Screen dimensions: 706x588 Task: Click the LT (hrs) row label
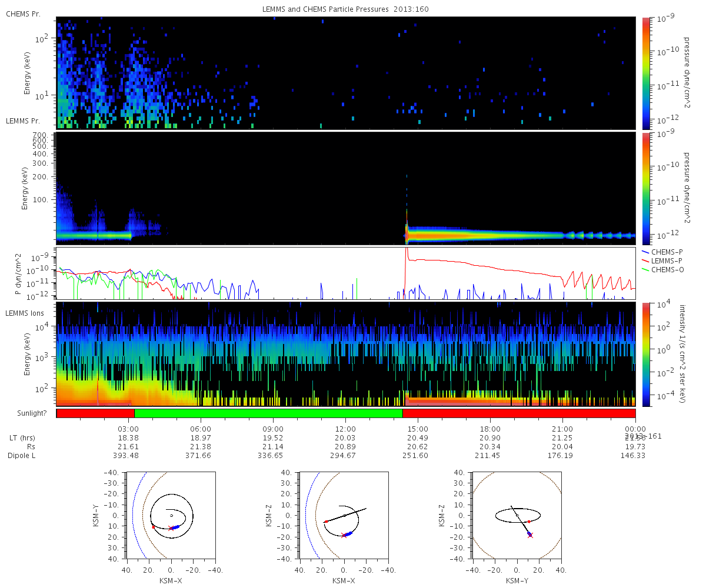coord(21,438)
